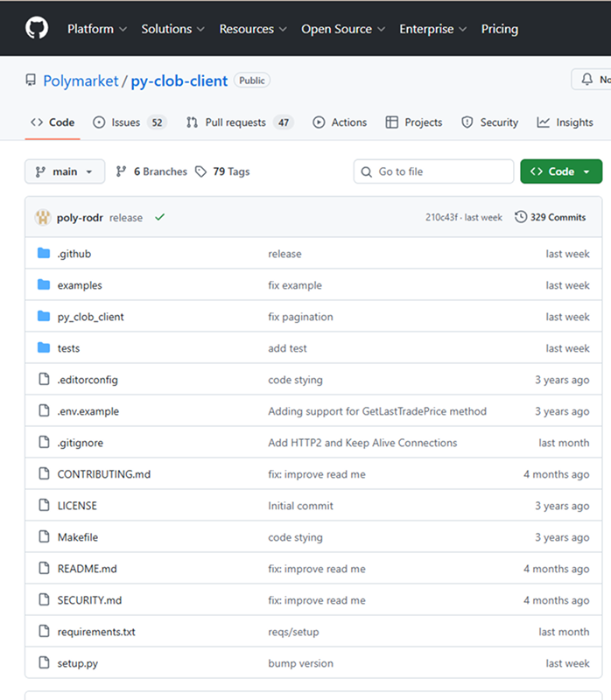Click the notifications bell icon
This screenshot has width=611, height=700.
[586, 80]
